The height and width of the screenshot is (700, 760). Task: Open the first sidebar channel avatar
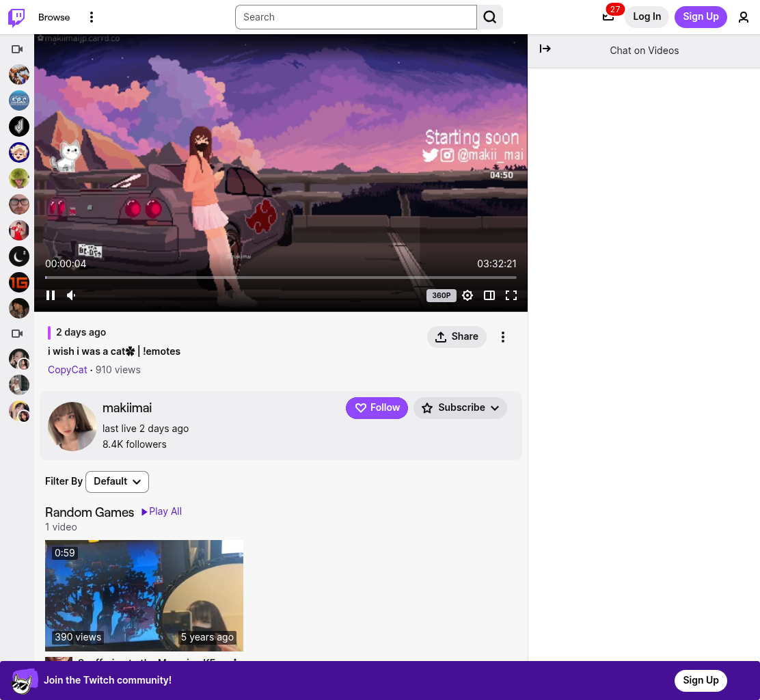click(x=19, y=75)
